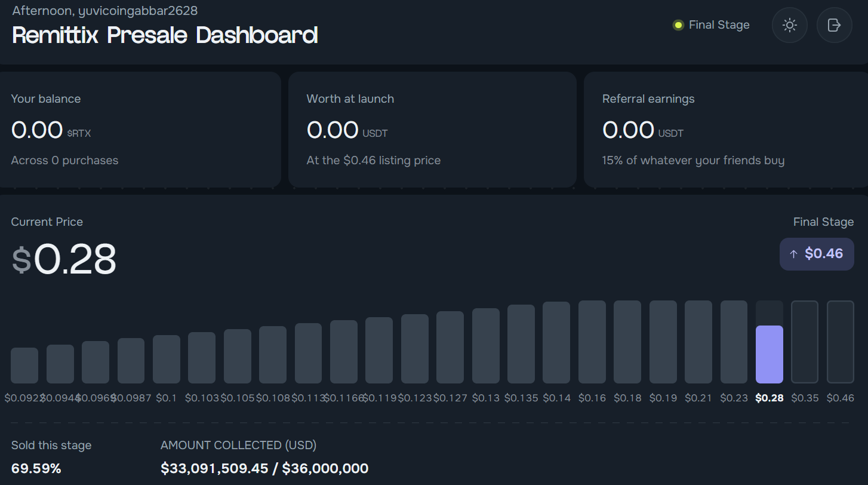Click the up-arrow icon beside $0.46

click(793, 254)
